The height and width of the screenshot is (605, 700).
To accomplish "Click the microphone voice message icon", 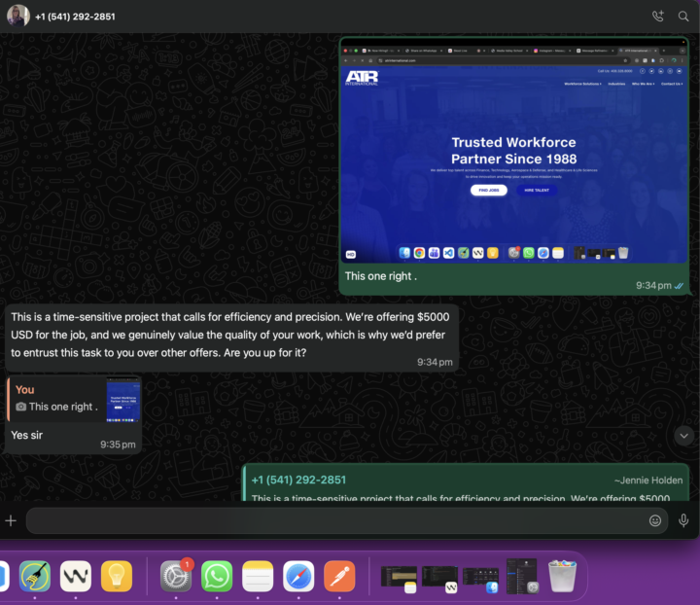I will [x=683, y=520].
